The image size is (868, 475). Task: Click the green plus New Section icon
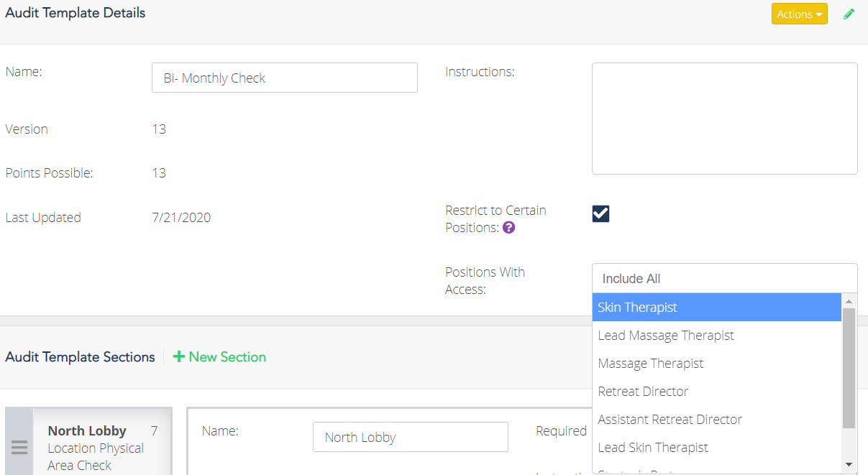coord(179,357)
